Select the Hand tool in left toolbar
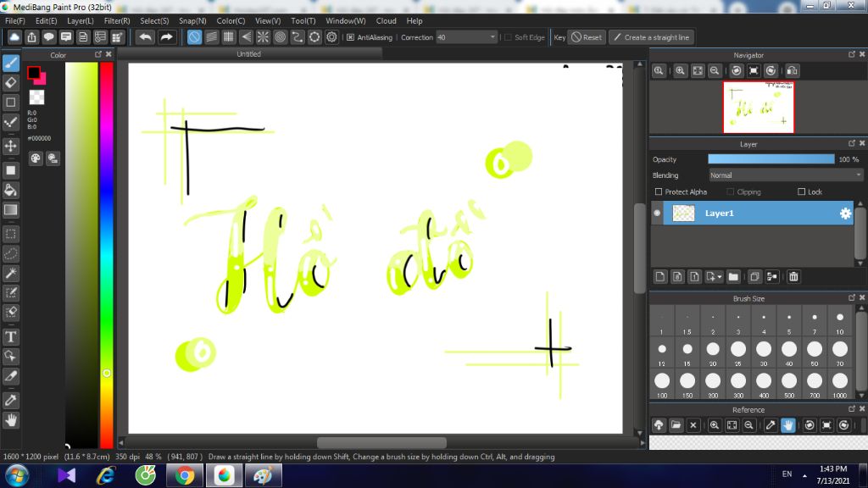 point(10,420)
